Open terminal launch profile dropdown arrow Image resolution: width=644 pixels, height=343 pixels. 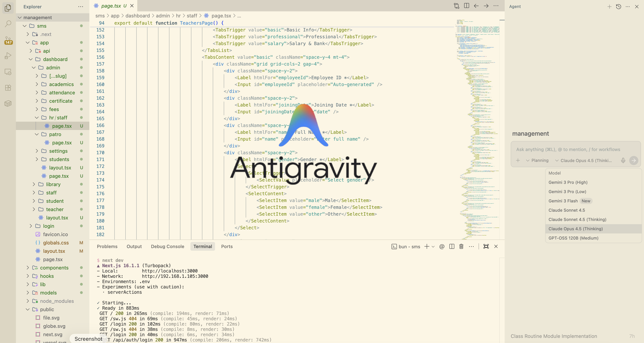pos(433,247)
